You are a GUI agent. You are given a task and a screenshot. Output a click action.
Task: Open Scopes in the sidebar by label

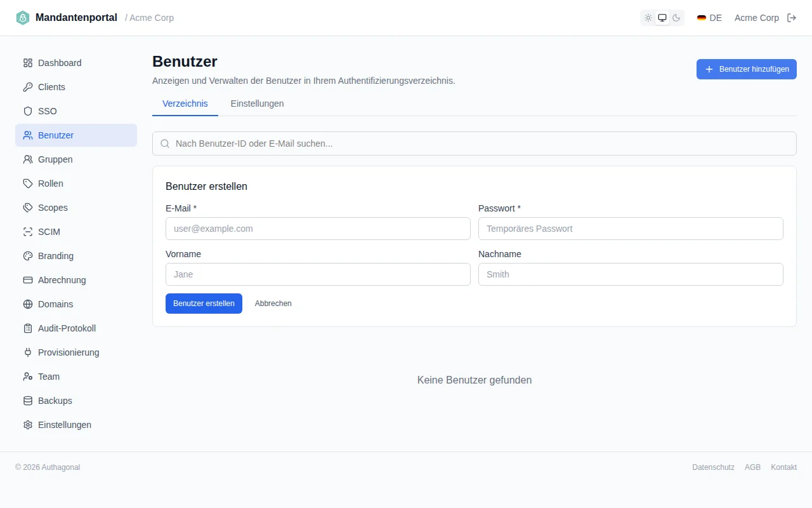(x=53, y=208)
